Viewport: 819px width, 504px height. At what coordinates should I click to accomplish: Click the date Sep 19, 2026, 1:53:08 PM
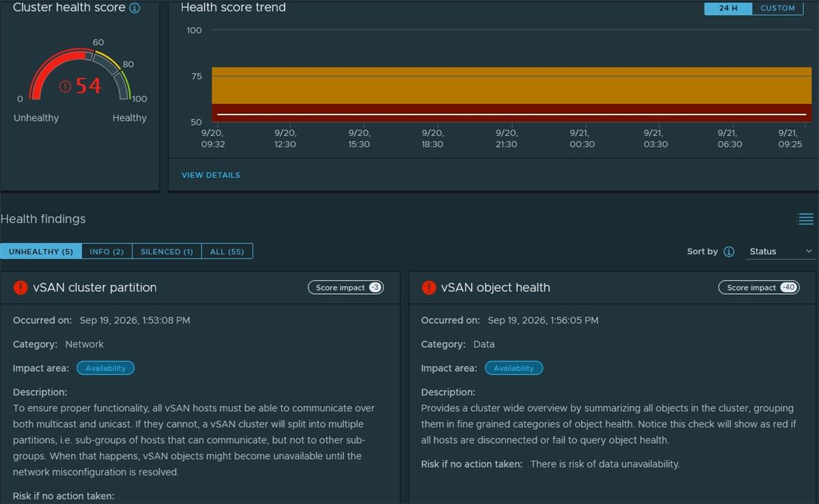click(x=135, y=321)
